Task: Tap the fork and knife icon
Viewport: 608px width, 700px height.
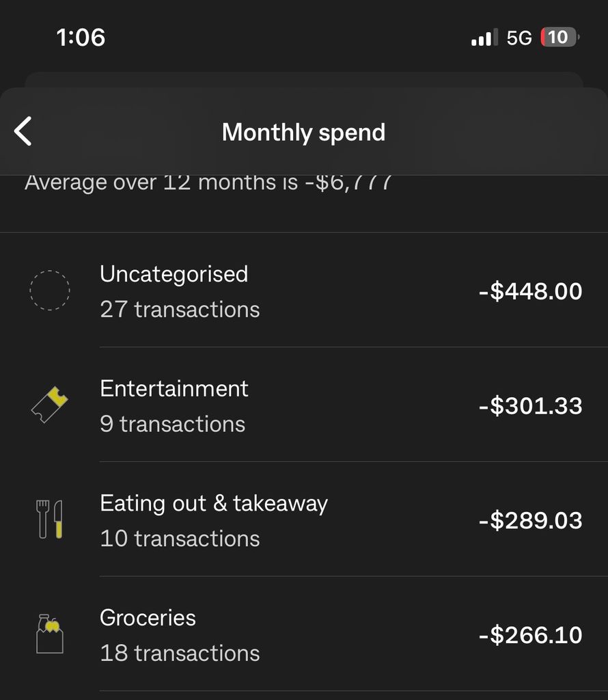Action: [50, 520]
